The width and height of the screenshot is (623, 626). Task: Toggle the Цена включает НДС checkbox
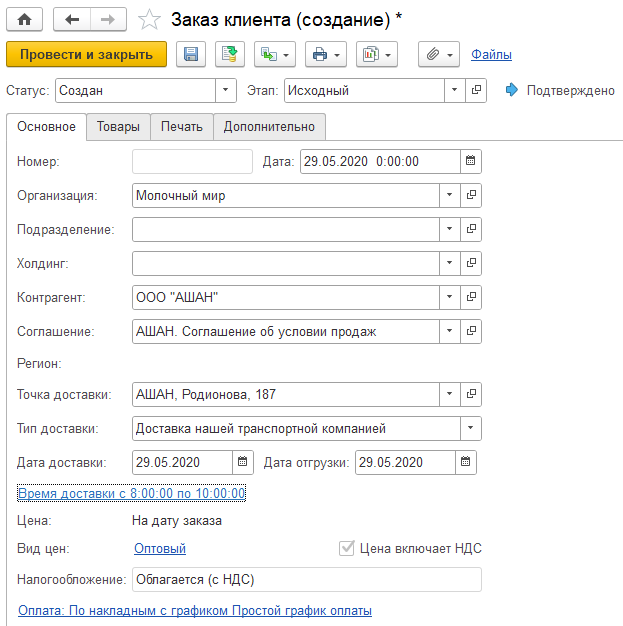pyautogui.click(x=347, y=548)
